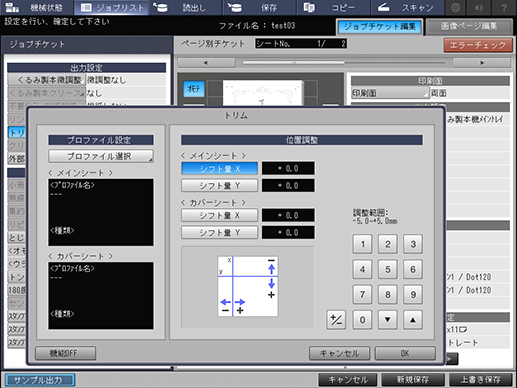This screenshot has width=517, height=388.
Task: Tap keypad number 1
Action: (362, 244)
